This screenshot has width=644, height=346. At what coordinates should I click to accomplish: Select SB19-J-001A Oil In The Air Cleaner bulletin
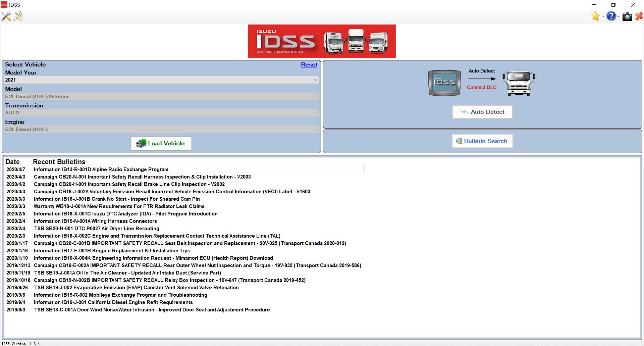point(185,273)
